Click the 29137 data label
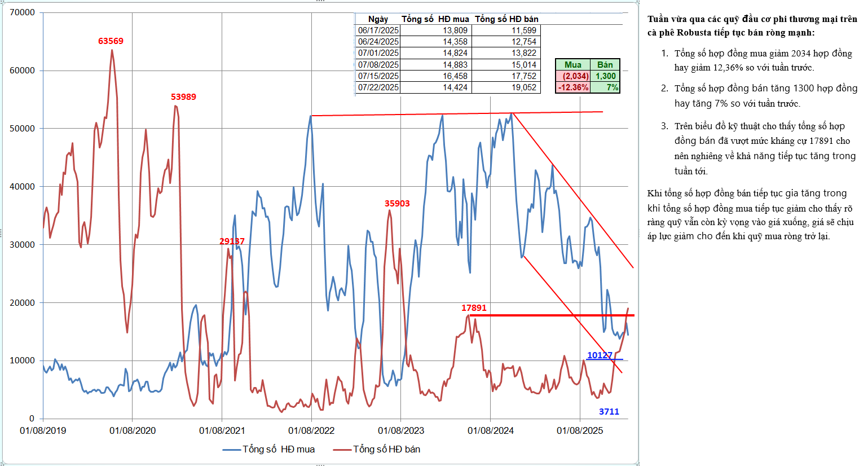 coord(232,241)
